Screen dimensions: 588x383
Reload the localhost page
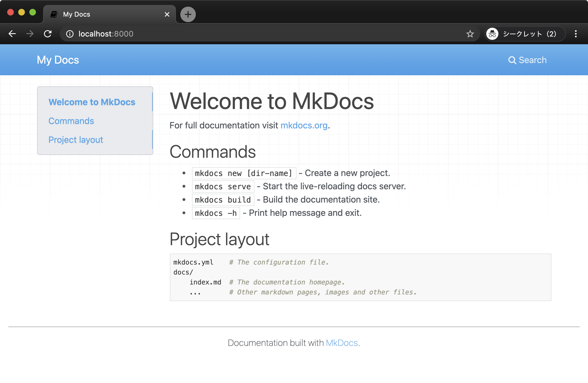click(x=48, y=34)
